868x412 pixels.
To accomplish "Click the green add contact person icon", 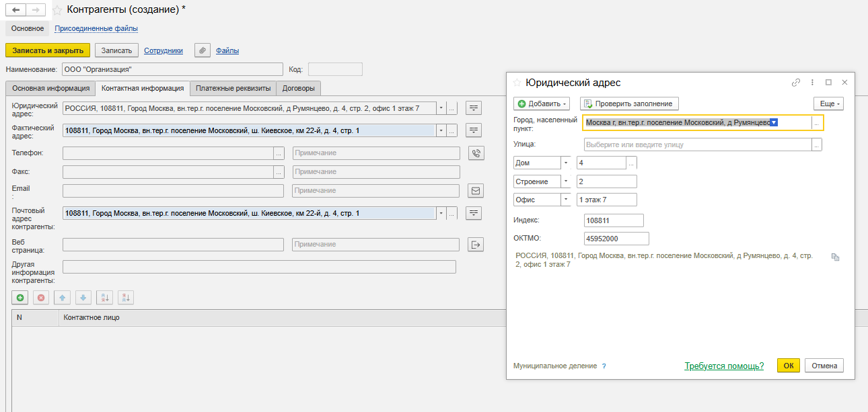I will (x=20, y=297).
